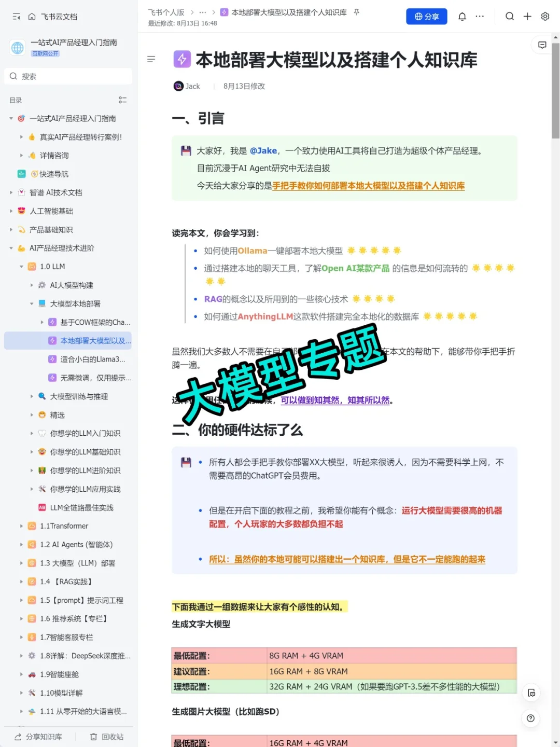Click the document vertical scrollbar thumb

[x=555, y=91]
